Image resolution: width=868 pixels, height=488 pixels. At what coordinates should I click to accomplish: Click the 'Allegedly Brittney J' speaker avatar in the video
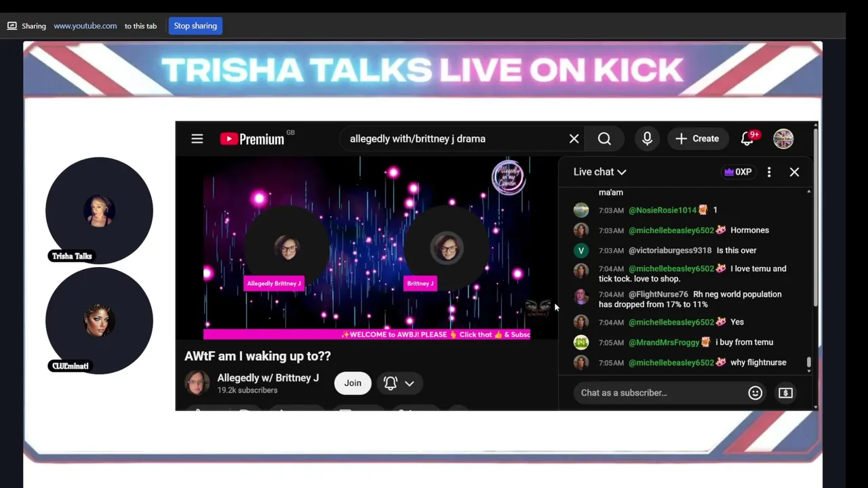tap(288, 248)
